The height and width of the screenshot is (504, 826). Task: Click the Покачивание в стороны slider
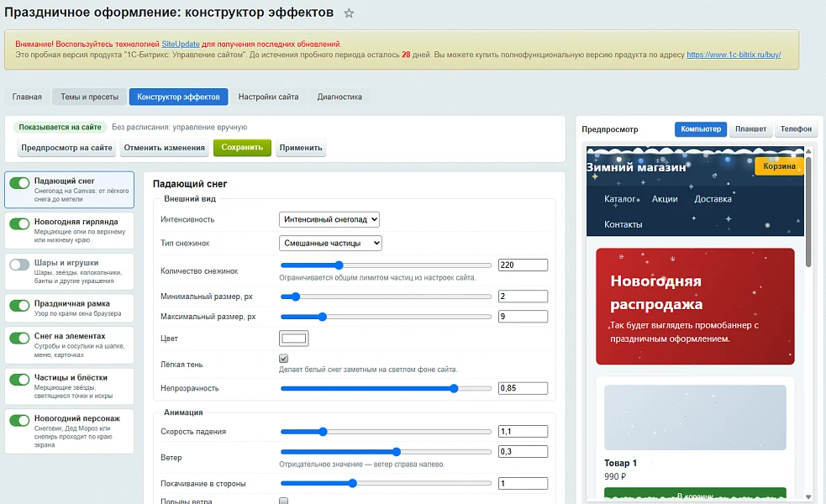coord(386,484)
